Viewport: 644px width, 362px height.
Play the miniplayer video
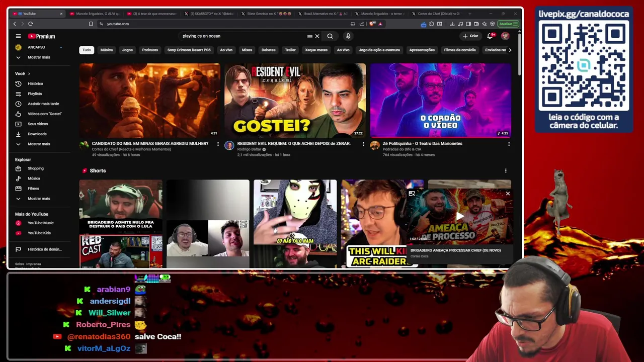[460, 216]
